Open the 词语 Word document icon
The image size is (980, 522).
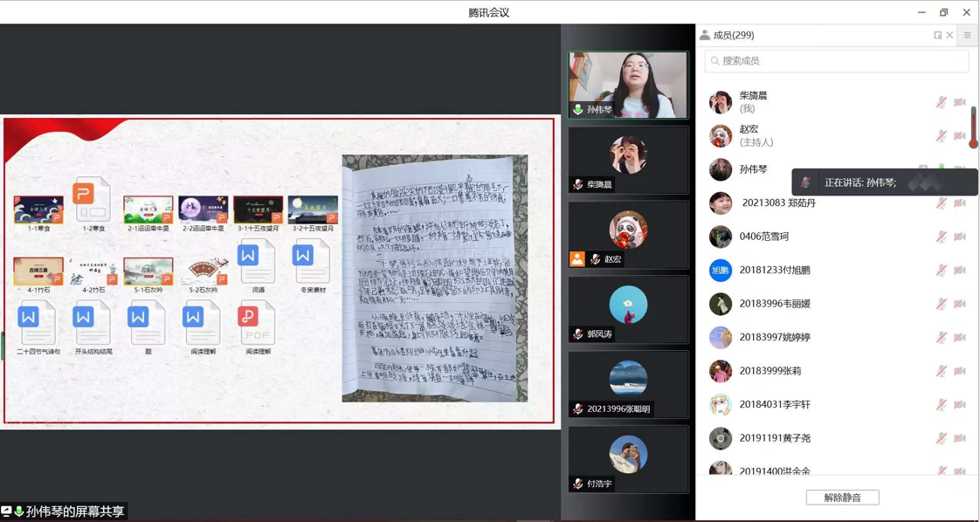[x=258, y=262]
